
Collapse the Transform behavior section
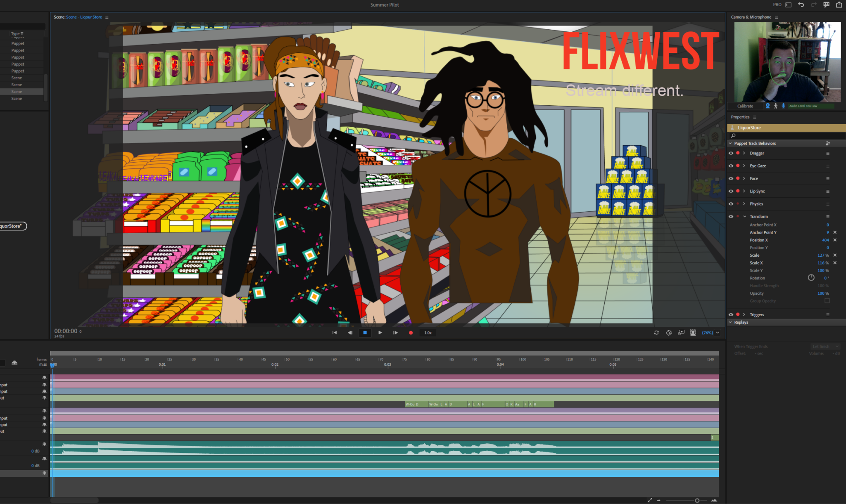tap(744, 216)
